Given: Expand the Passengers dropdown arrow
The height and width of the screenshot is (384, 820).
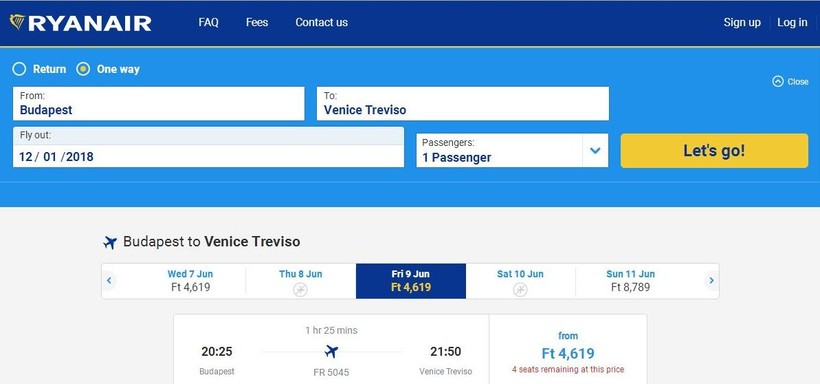Looking at the screenshot, I should pyautogui.click(x=595, y=151).
